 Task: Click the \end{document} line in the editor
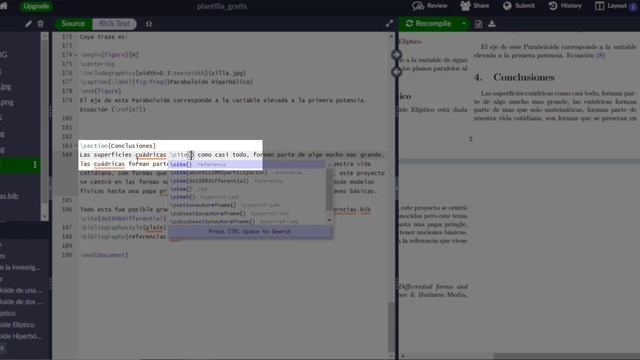point(104,255)
